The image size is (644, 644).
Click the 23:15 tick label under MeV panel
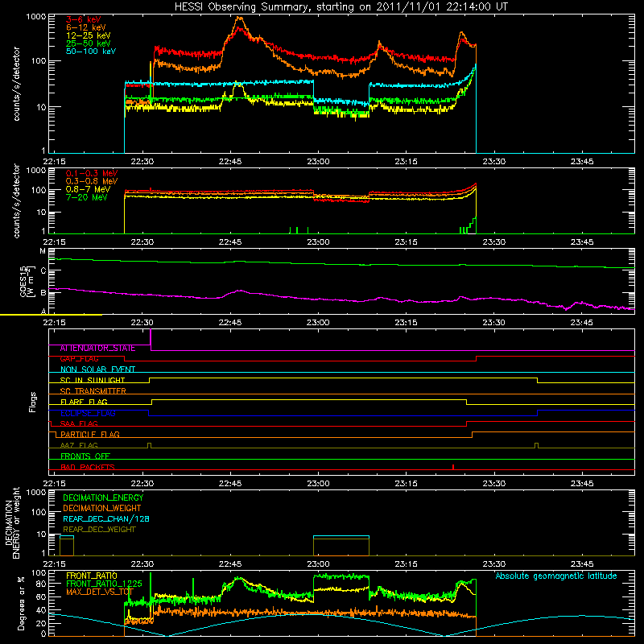tap(406, 242)
